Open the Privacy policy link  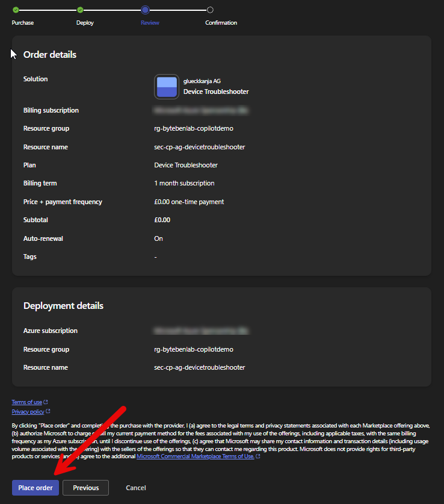tap(28, 412)
